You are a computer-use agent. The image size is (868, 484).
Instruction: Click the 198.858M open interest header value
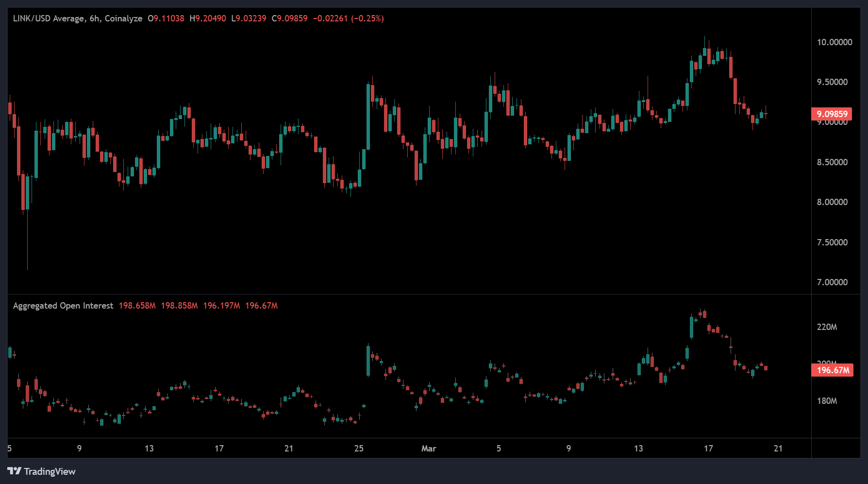[x=179, y=306]
